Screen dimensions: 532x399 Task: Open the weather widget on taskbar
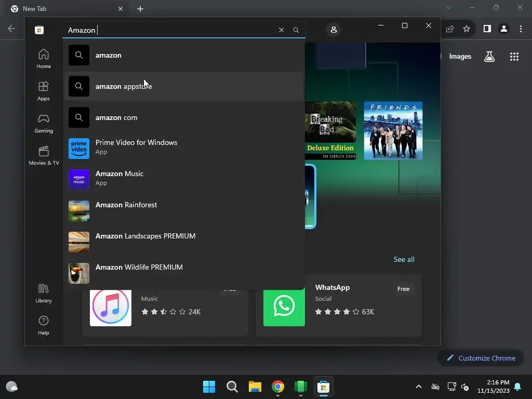(12, 387)
